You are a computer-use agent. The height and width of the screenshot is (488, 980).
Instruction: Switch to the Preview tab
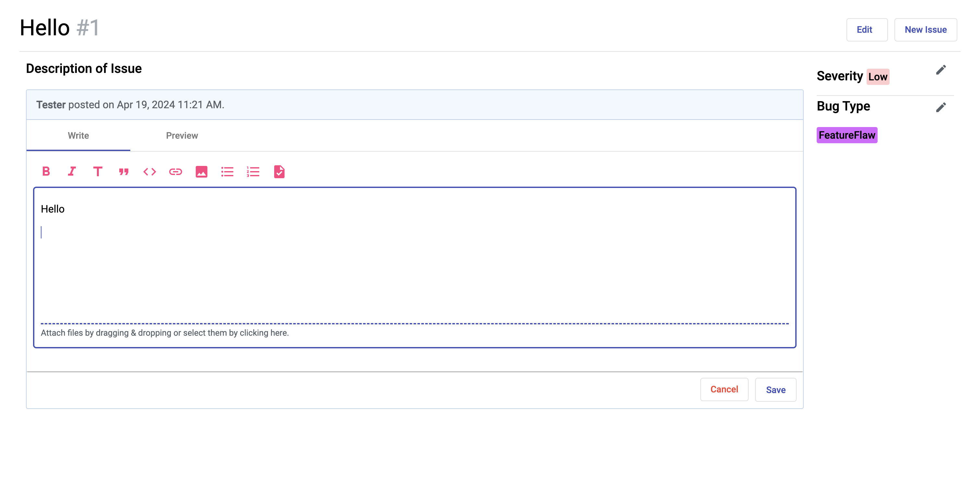pyautogui.click(x=182, y=136)
